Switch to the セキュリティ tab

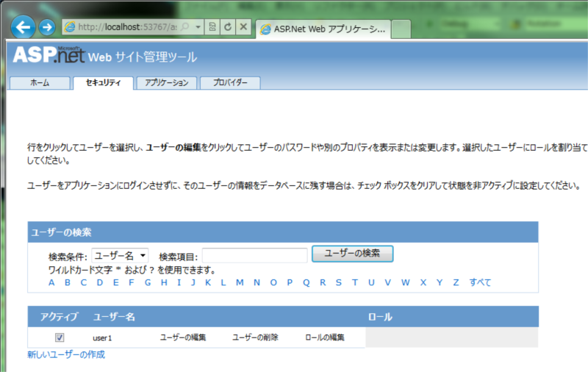tap(103, 83)
